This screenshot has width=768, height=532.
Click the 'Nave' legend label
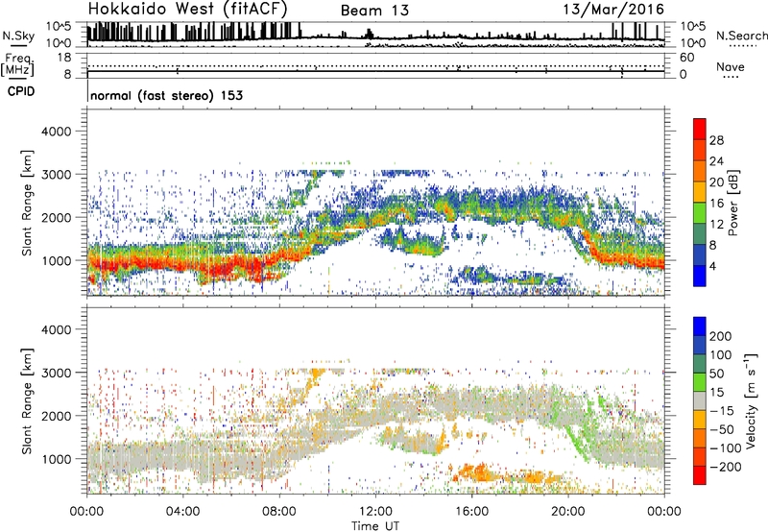tap(731, 67)
